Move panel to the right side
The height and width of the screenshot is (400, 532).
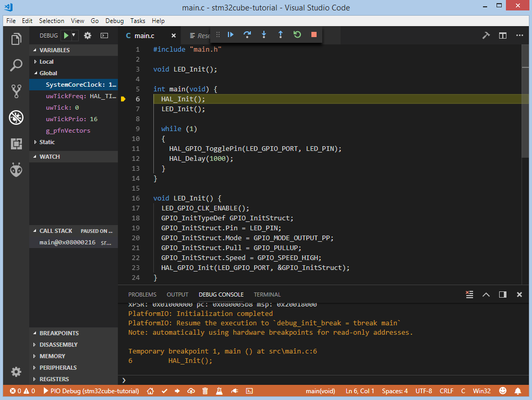(x=503, y=295)
